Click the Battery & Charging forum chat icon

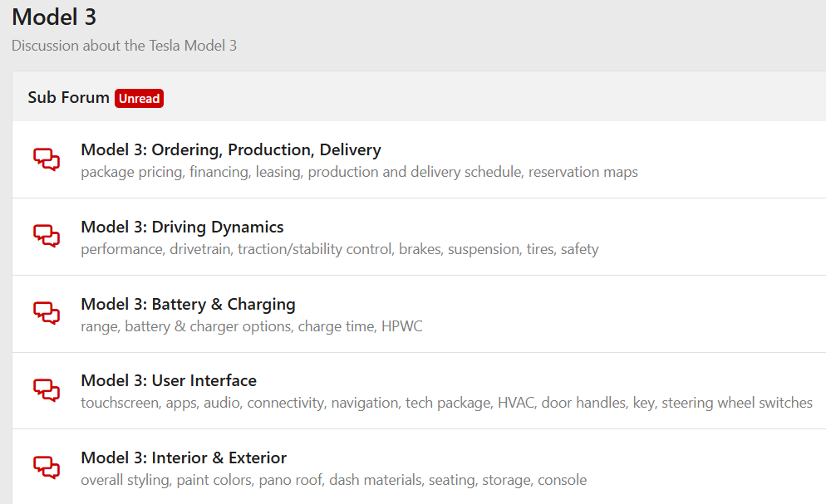tap(47, 314)
